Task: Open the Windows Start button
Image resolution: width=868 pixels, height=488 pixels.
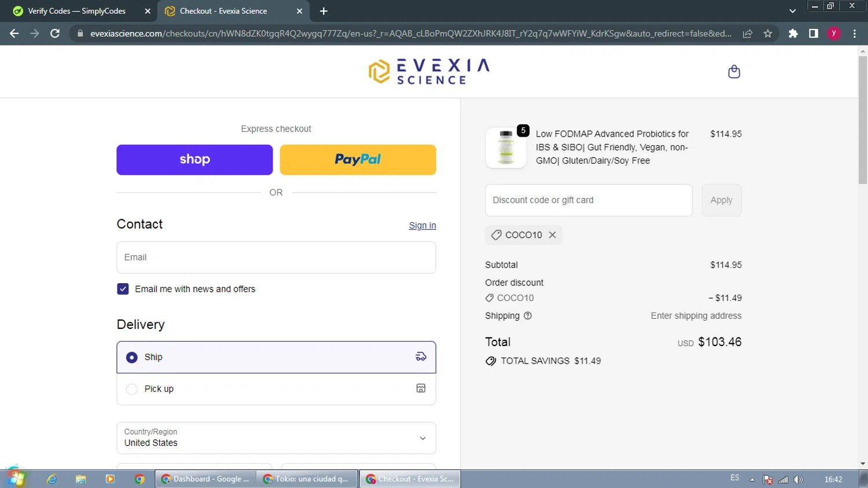Action: tap(16, 478)
